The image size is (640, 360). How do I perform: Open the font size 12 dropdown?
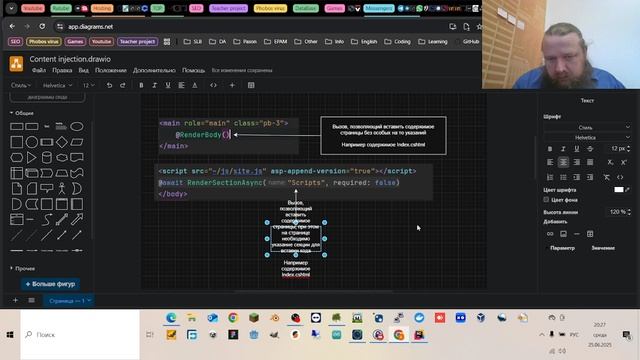(89, 85)
